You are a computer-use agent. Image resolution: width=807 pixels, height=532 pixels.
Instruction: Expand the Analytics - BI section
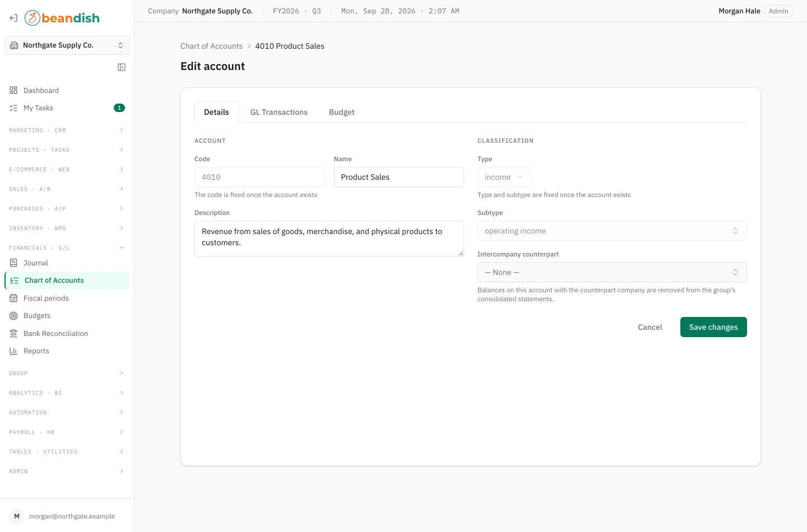67,393
